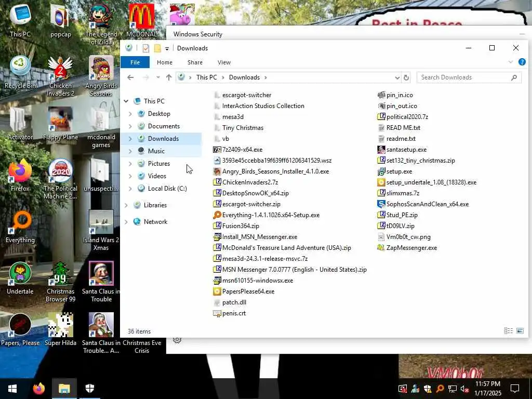Open the popcap desktop shortcut
Screen dimensions: 532x399
point(60,20)
